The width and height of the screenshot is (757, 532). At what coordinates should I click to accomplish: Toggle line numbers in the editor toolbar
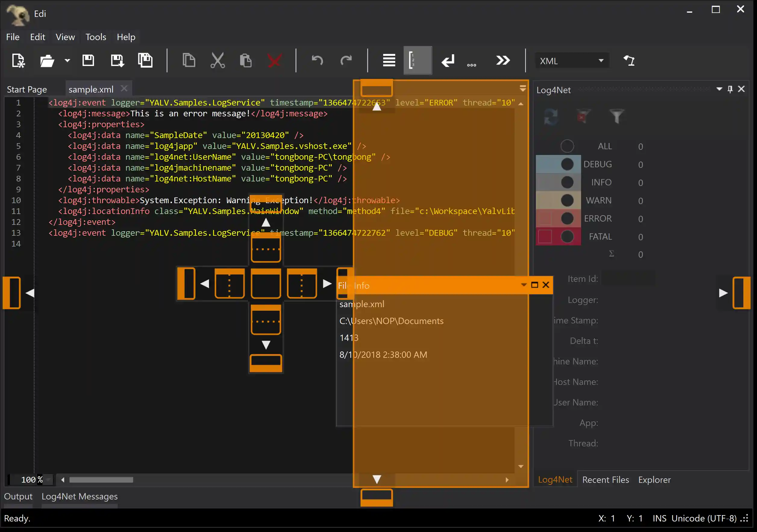(x=418, y=60)
